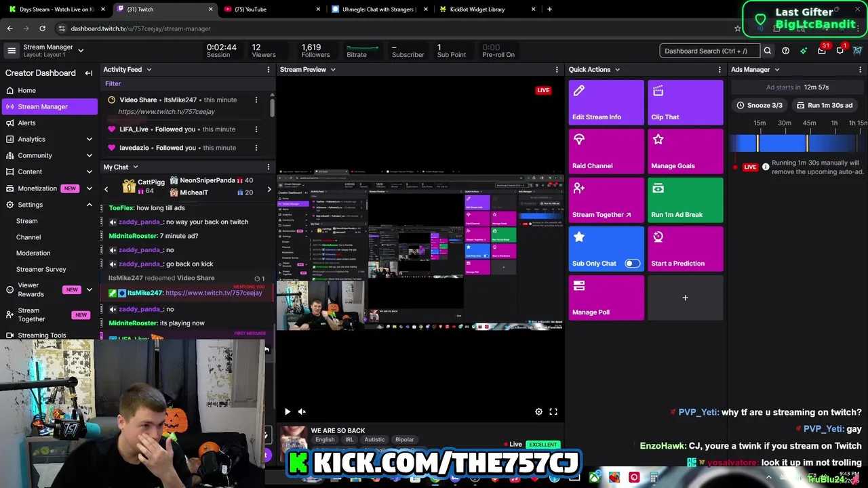Click the Snooze 3/3 button

click(759, 106)
